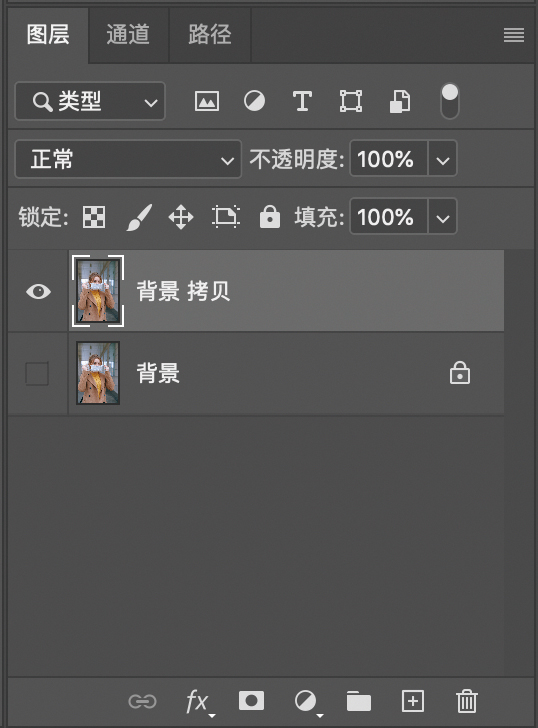The width and height of the screenshot is (538, 728).
Task: Toggle layer filtering switch on/off
Action: [449, 101]
